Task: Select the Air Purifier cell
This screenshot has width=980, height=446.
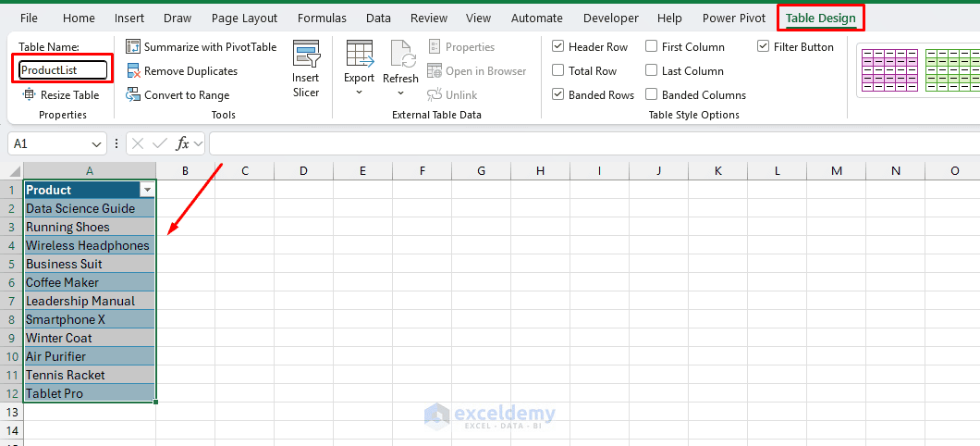Action: [x=90, y=356]
